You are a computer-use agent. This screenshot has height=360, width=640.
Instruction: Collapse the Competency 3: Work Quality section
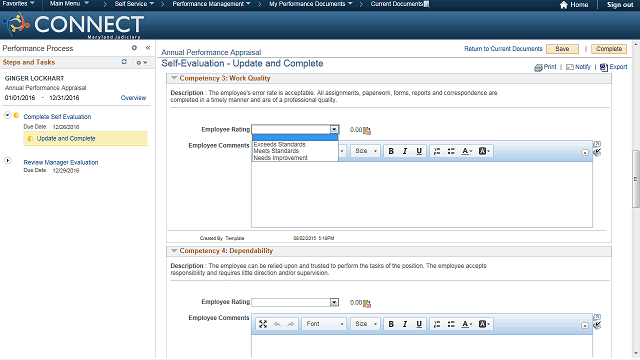174,78
